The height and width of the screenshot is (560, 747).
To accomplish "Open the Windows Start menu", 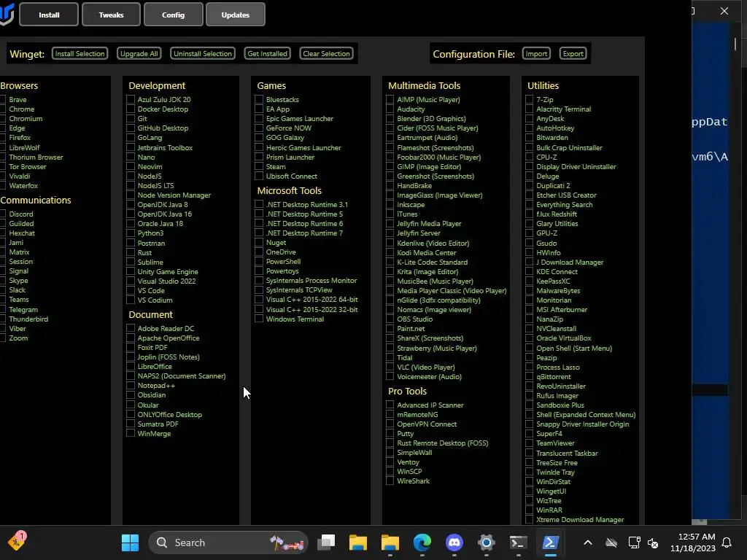I will coord(130,542).
